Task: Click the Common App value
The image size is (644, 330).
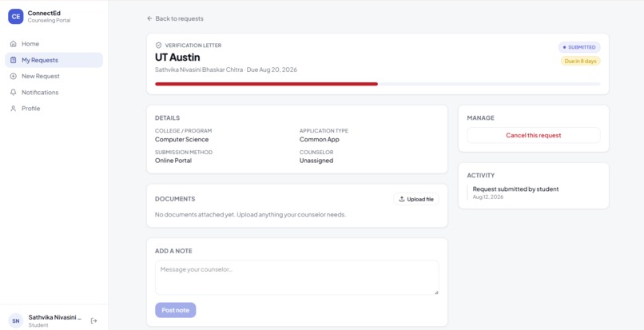Action: tap(319, 139)
